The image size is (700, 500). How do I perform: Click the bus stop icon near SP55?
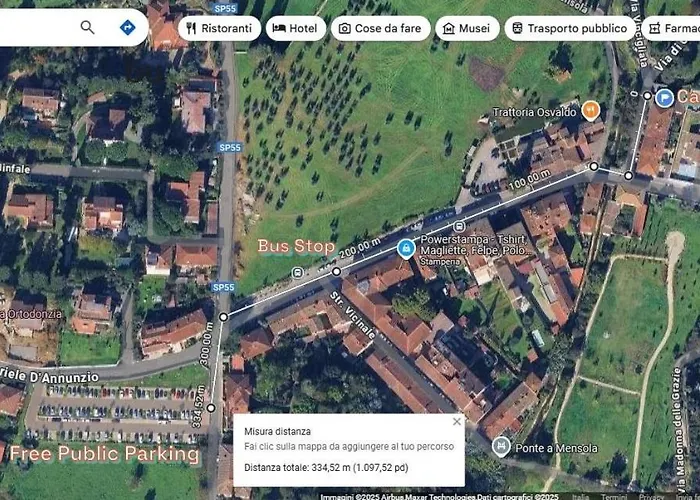(297, 273)
